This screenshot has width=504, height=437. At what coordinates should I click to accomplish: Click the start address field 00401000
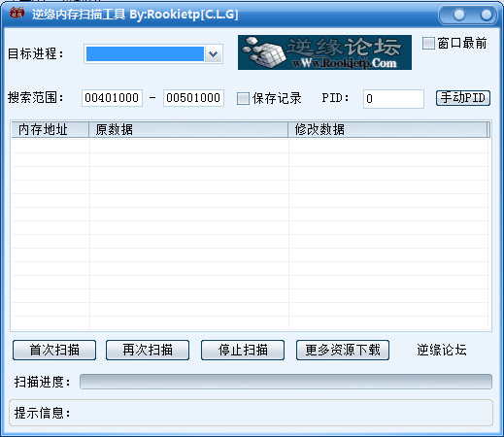pos(112,98)
